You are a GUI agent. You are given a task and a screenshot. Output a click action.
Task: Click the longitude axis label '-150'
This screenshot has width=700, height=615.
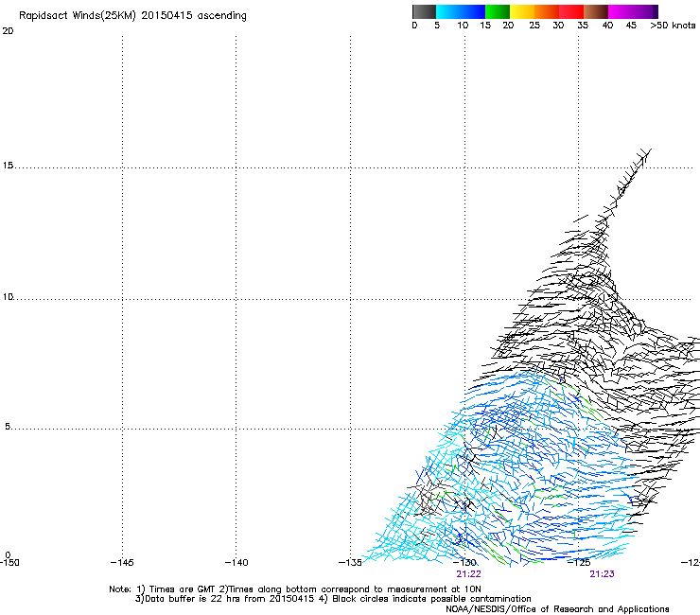pyautogui.click(x=9, y=563)
